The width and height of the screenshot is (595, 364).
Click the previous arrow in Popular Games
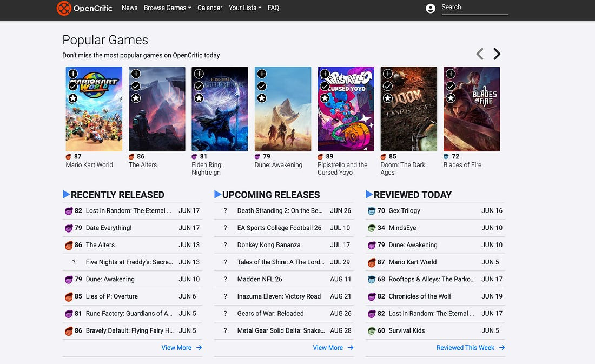[479, 54]
